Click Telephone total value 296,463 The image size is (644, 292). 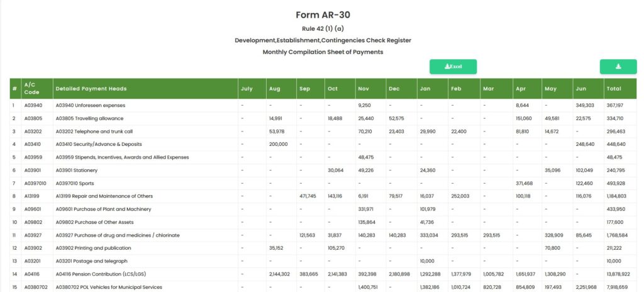click(x=616, y=132)
